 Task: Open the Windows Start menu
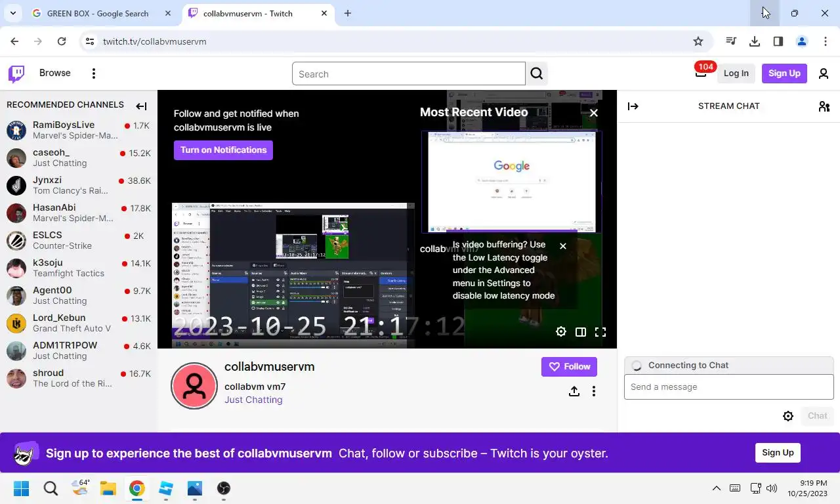[21, 488]
